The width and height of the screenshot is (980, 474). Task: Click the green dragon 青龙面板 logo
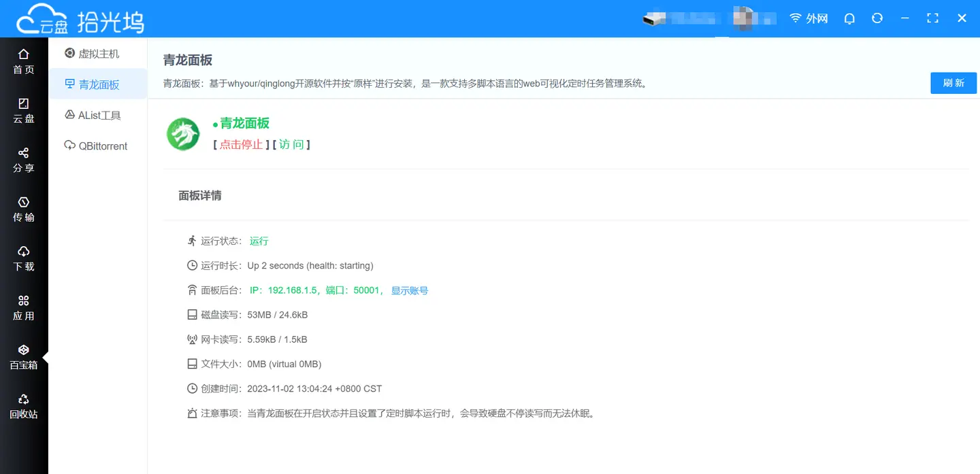pyautogui.click(x=183, y=134)
